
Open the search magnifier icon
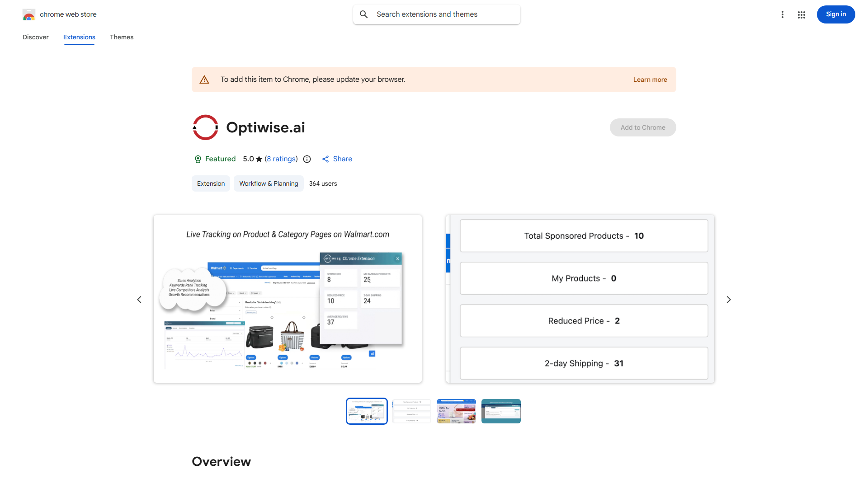click(364, 14)
